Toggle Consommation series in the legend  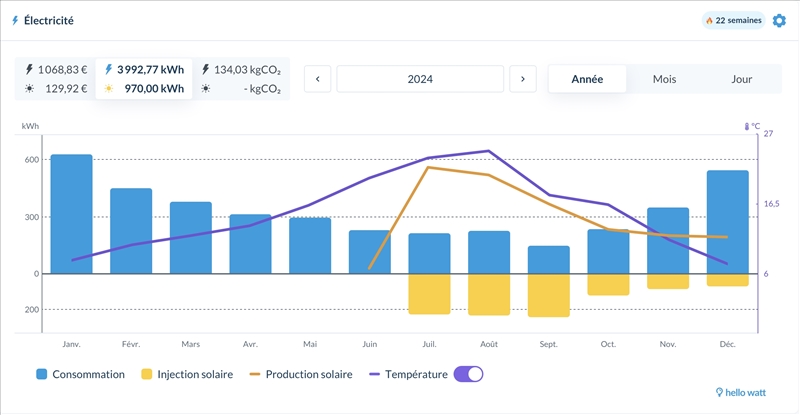80,374
